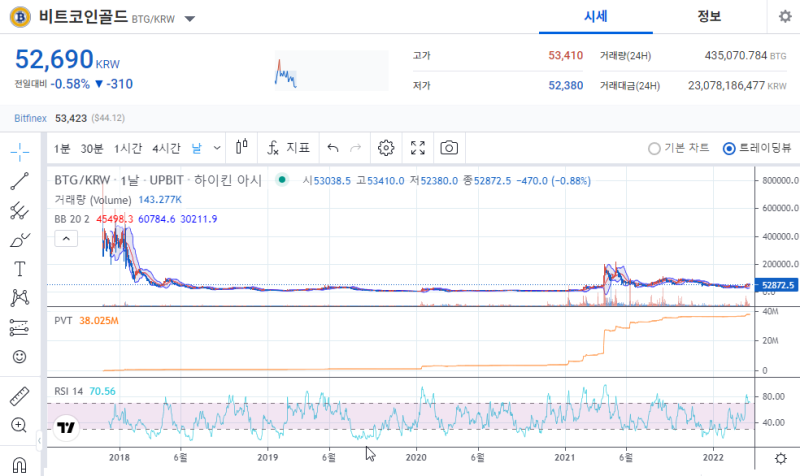
Task: Set interval to 1분
Action: [x=62, y=148]
